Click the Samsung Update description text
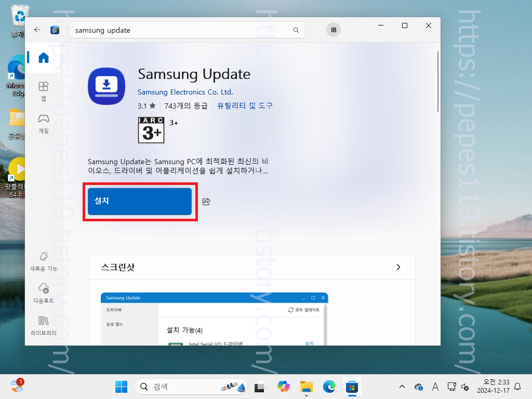 (x=178, y=166)
